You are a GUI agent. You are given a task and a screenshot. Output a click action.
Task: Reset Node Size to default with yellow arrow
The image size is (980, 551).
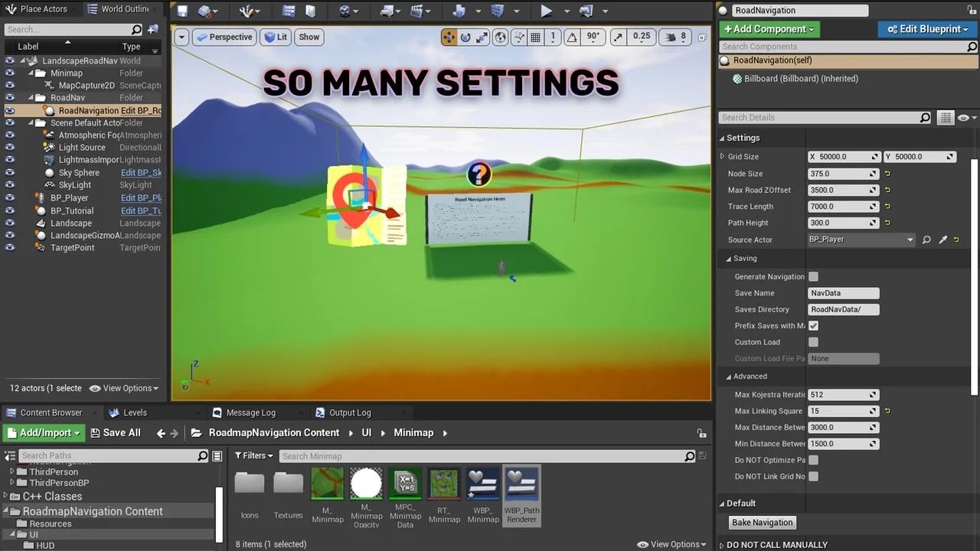tap(887, 174)
